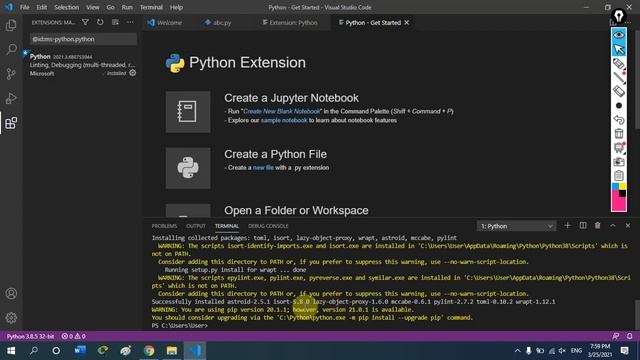Open the Accounts menu in activity bar
The width and height of the screenshot is (640, 360).
pyautogui.click(x=11, y=293)
